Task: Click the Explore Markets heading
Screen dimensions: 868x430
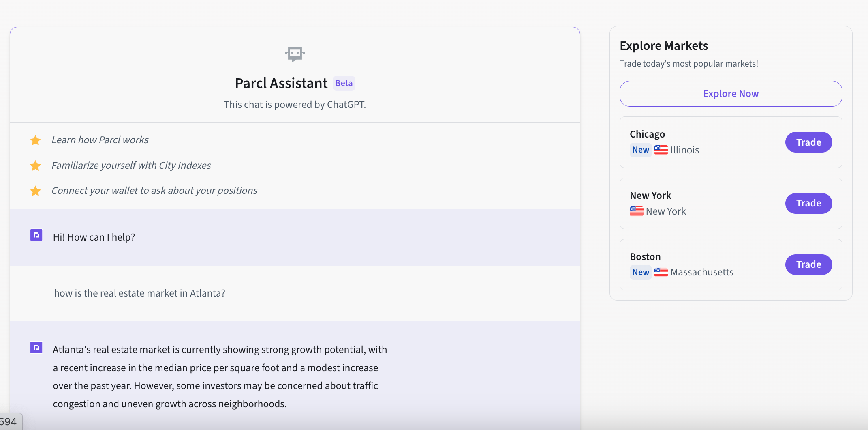Action: click(664, 46)
